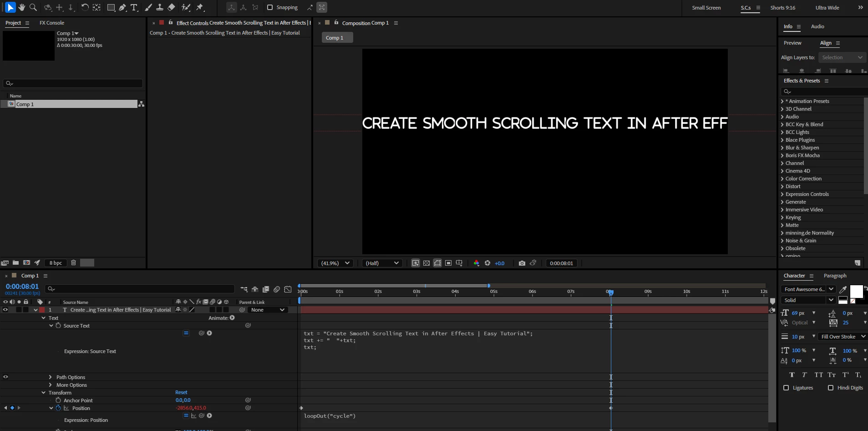Open the show channel color management icon
This screenshot has width=868, height=431.
[x=477, y=263]
